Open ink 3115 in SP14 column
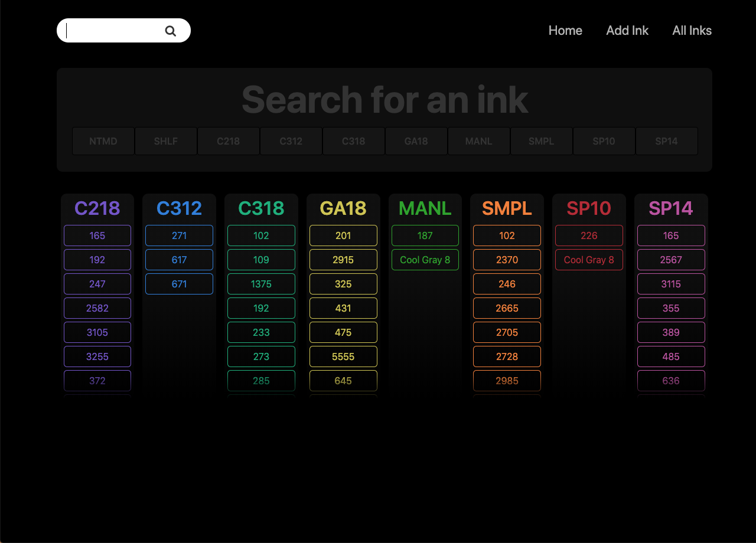 click(x=671, y=284)
